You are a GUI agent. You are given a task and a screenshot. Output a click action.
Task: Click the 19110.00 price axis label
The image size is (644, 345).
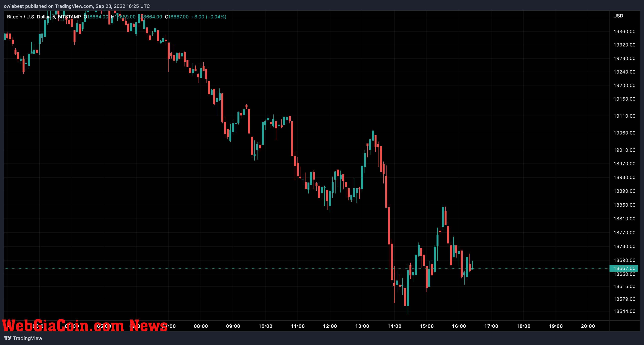(624, 116)
